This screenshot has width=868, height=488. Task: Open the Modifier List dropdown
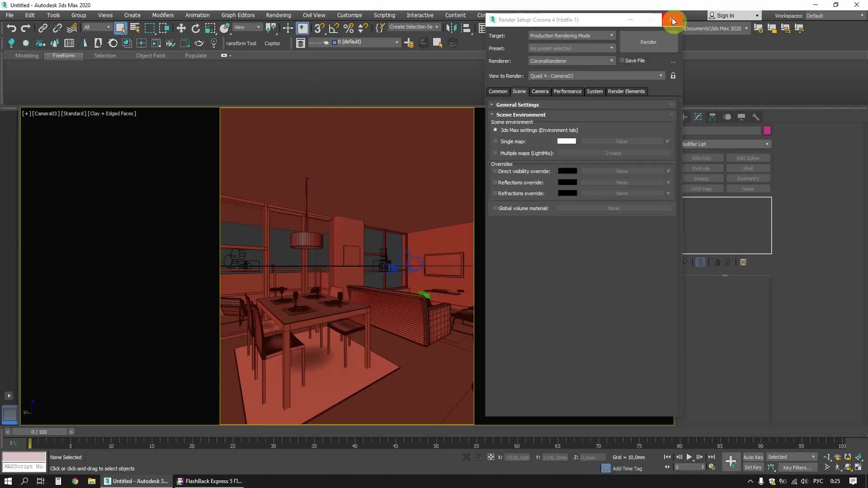[726, 144]
